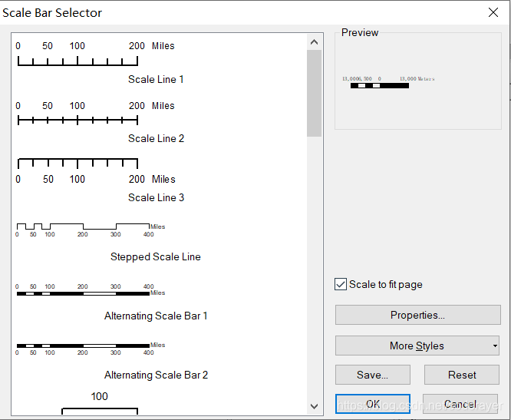
Task: Confirm with the OK button
Action: 372,404
